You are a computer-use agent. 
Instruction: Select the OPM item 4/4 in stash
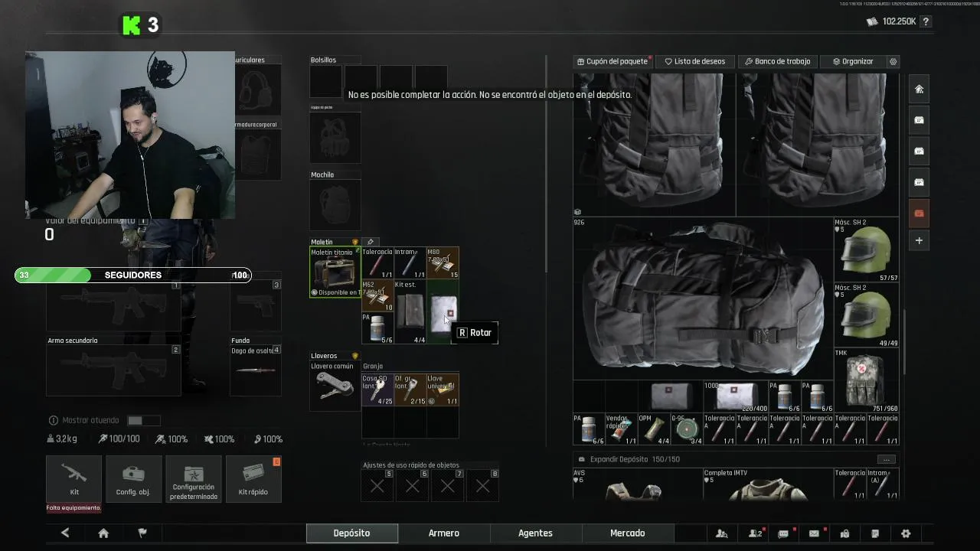pos(654,429)
